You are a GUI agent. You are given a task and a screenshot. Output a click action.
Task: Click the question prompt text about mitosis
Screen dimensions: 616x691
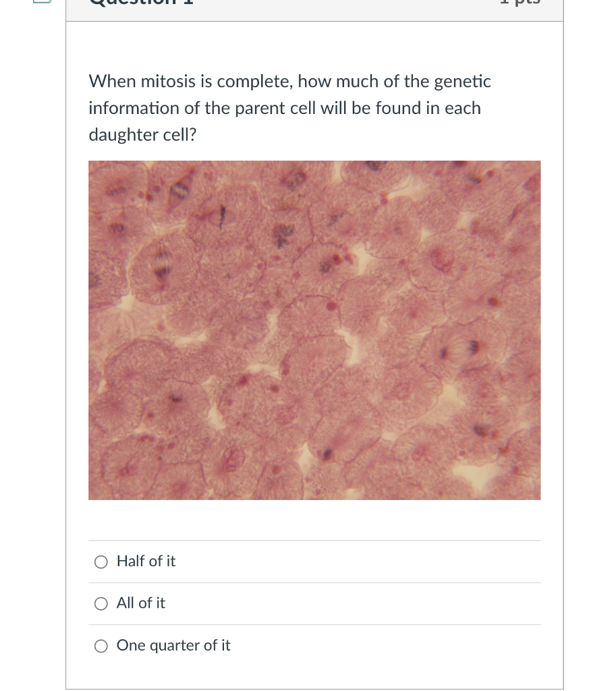[x=289, y=108]
